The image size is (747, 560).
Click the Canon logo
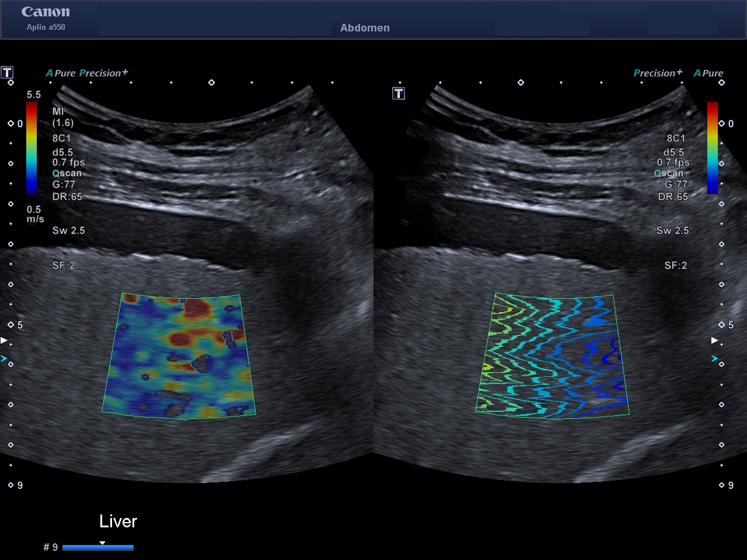(46, 12)
